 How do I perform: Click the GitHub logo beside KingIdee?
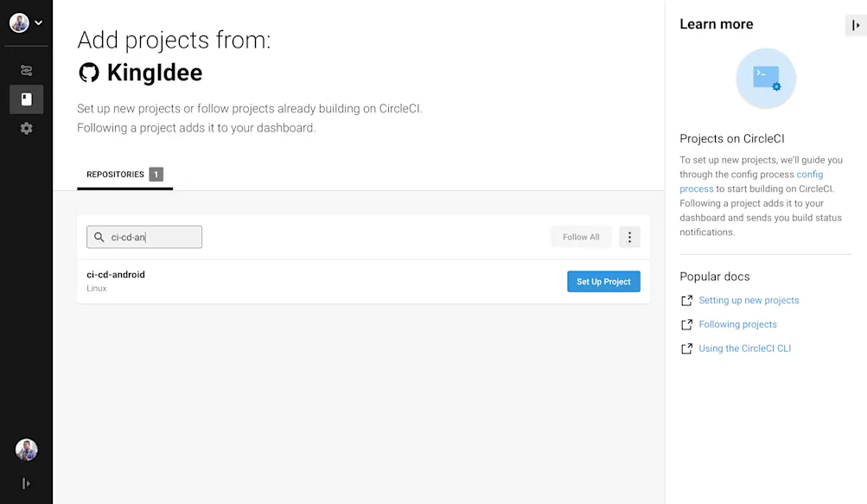click(89, 73)
